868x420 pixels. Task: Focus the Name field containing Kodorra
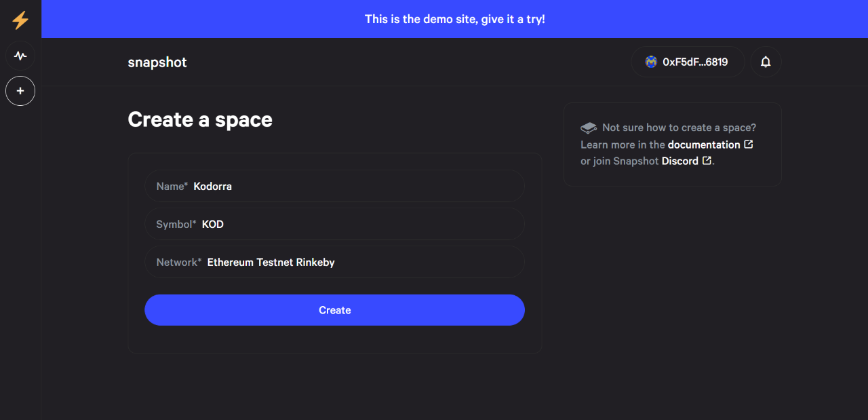click(x=334, y=186)
